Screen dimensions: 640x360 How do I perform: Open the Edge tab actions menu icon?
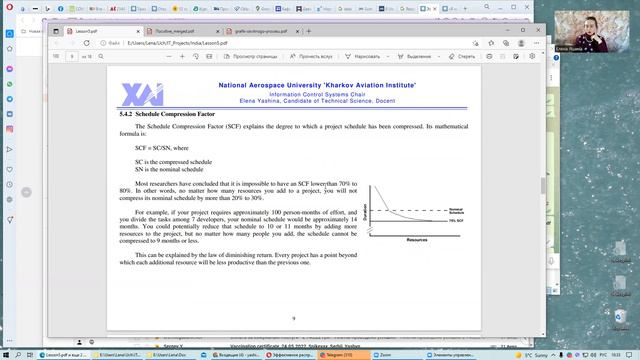(x=56, y=31)
